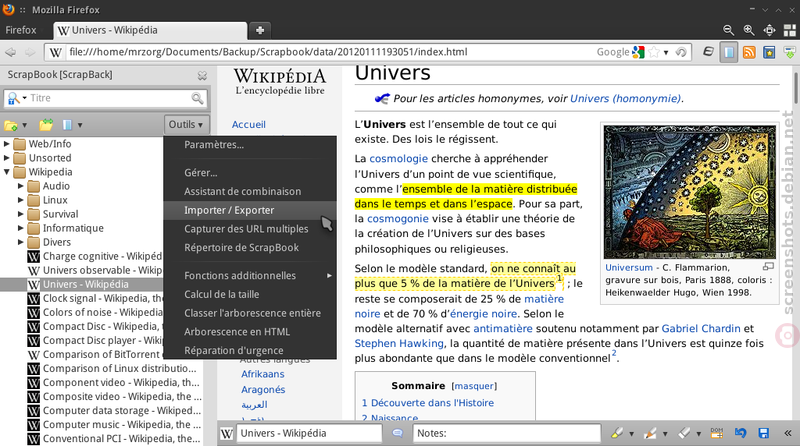Click the masquer link in Sommaire
Viewport: 800px width, 446px height.
pos(474,386)
